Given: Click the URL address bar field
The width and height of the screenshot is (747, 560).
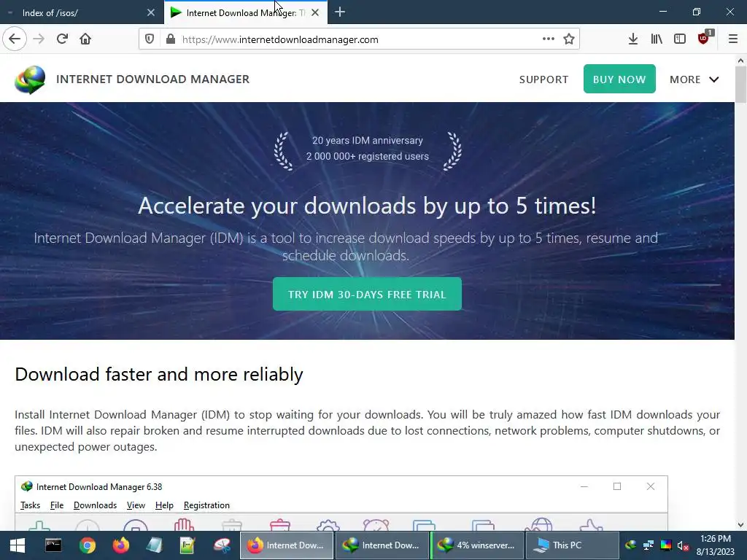Looking at the screenshot, I should (x=359, y=39).
